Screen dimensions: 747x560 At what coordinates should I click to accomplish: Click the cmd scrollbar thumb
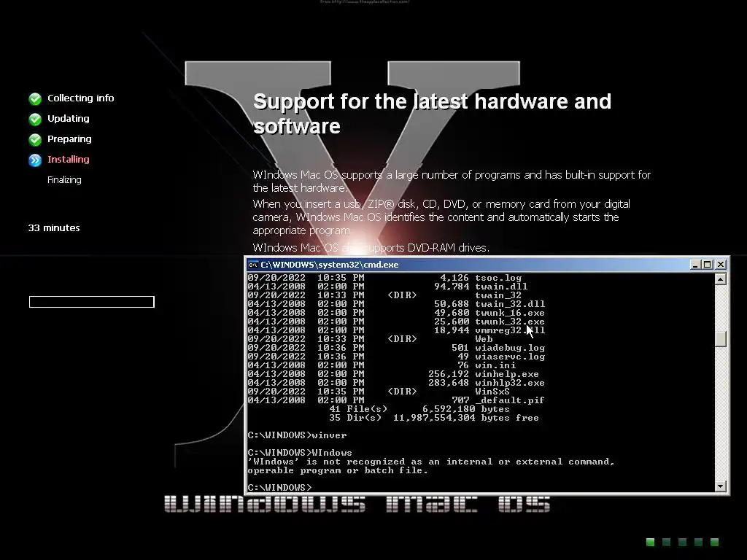coord(720,338)
